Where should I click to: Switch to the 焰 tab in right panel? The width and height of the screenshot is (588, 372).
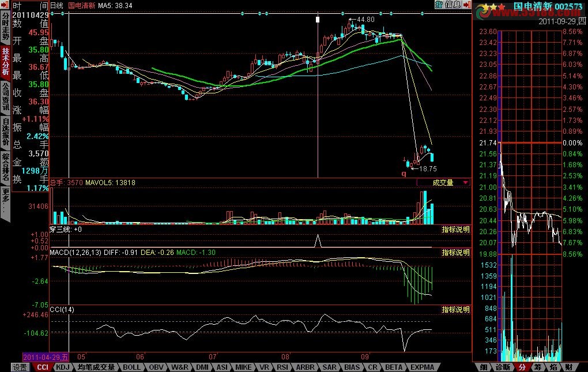coord(553,367)
